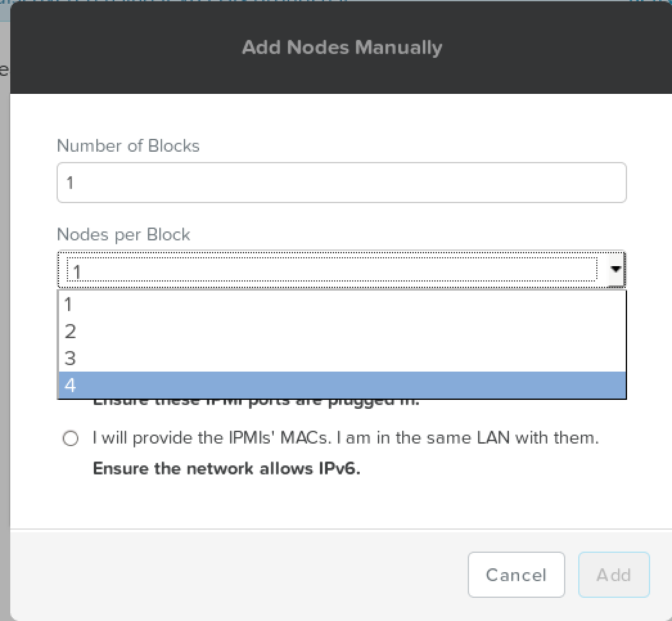This screenshot has height=621, width=672.
Task: Choose 2 nodes per block from list
Action: (342, 331)
